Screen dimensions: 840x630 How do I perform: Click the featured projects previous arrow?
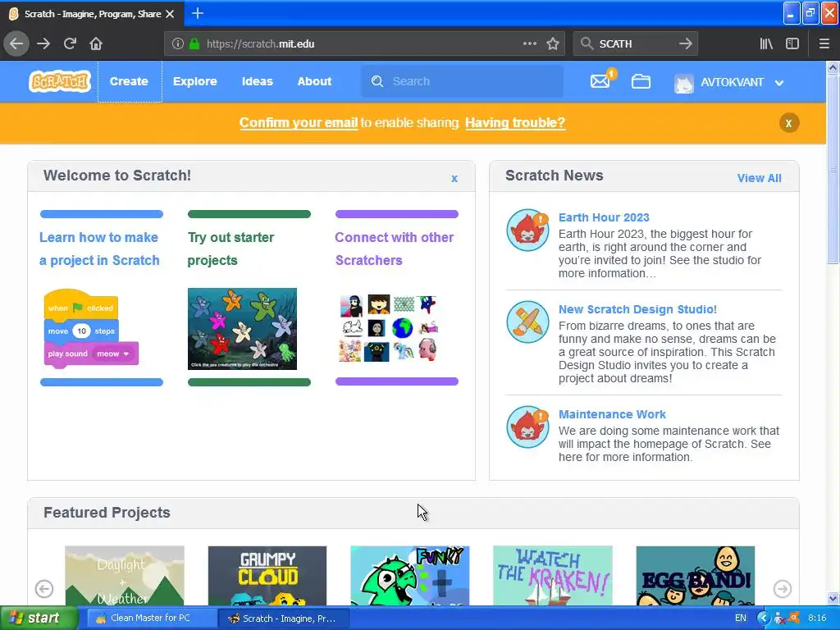[x=44, y=589]
